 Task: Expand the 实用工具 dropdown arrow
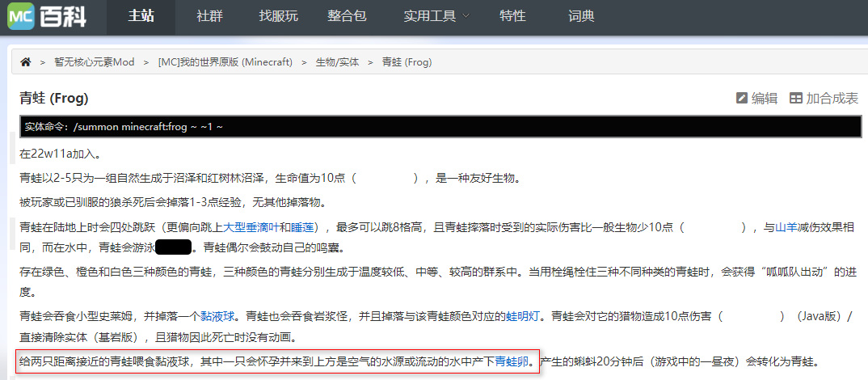(466, 16)
